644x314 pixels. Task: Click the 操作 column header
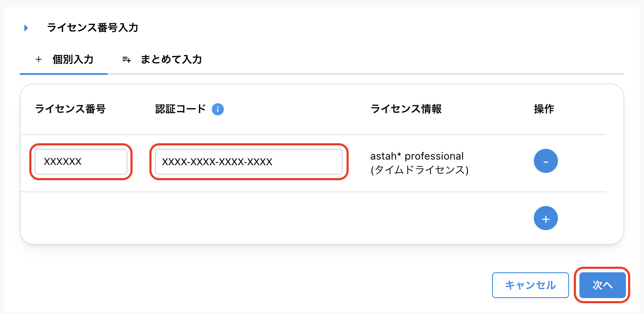click(x=543, y=109)
